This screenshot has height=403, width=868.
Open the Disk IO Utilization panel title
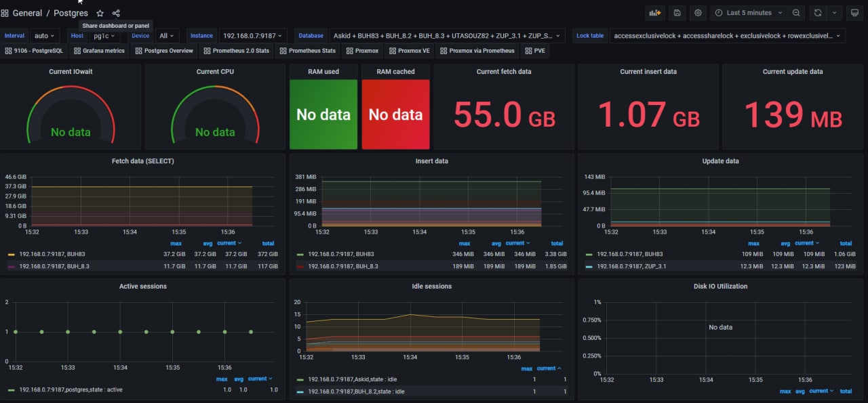tap(720, 286)
